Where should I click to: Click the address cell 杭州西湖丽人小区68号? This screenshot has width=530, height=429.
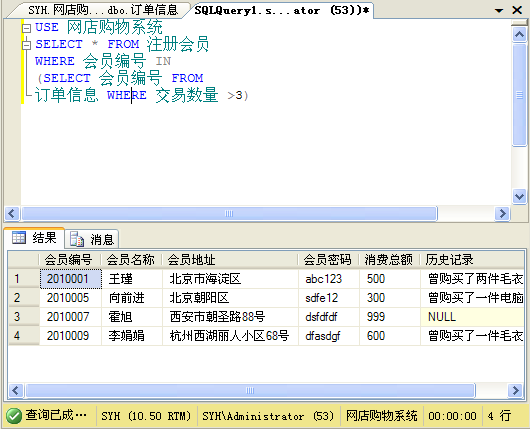[230, 336]
